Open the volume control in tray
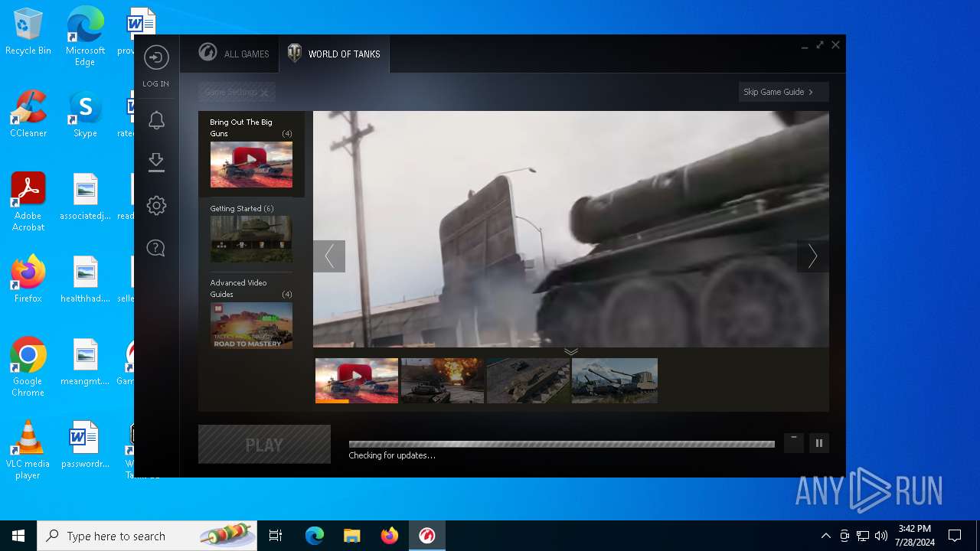Viewport: 980px width, 551px height. click(881, 536)
